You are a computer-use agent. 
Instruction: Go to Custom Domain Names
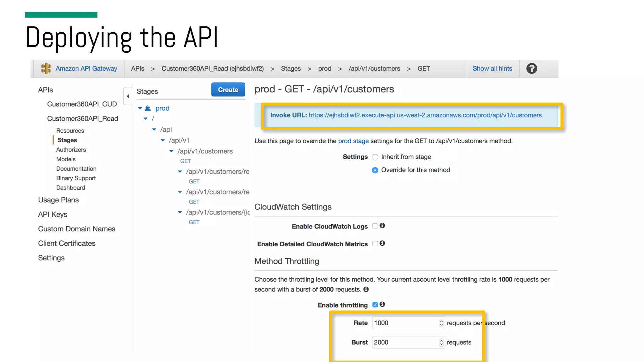[x=77, y=229]
